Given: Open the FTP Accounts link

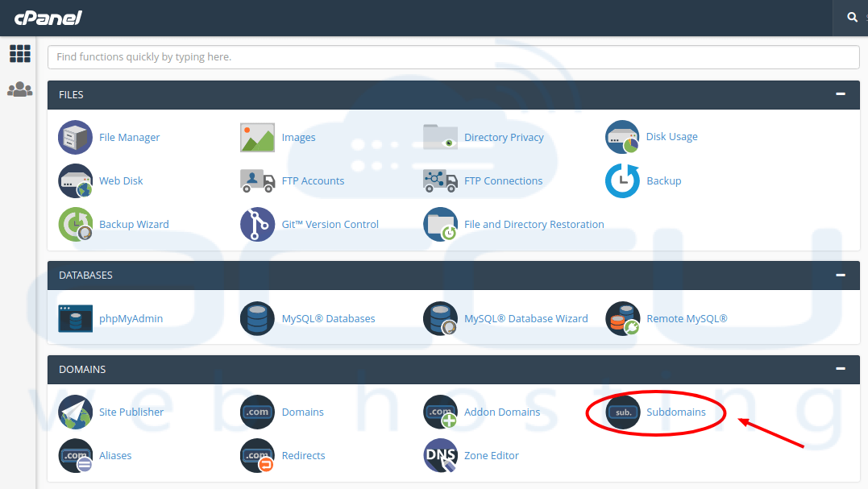Looking at the screenshot, I should tap(313, 181).
